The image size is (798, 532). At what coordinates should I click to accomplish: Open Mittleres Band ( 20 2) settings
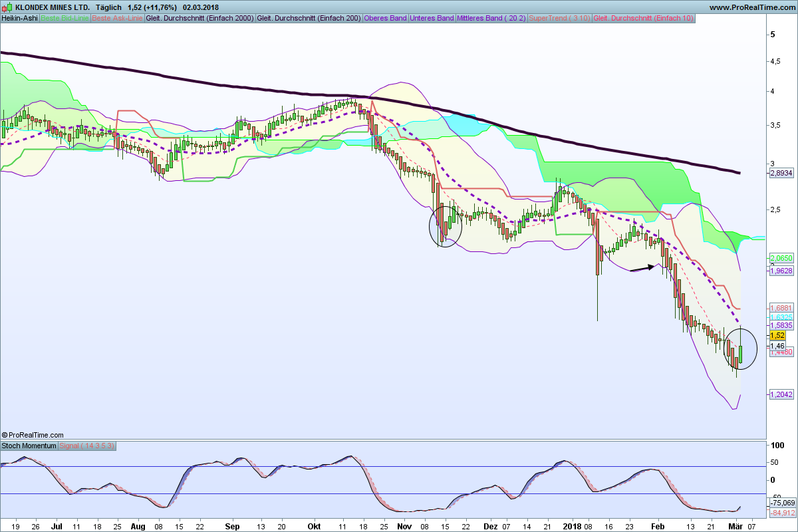point(490,18)
